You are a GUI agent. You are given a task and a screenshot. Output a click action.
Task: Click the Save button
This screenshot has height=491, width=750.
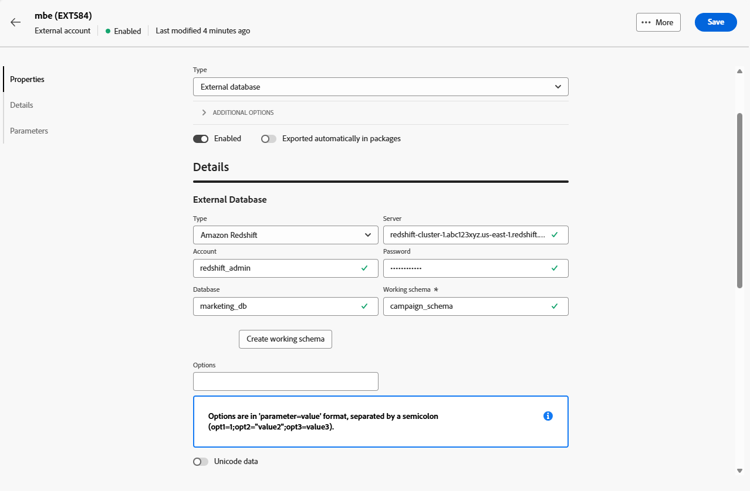pos(715,22)
